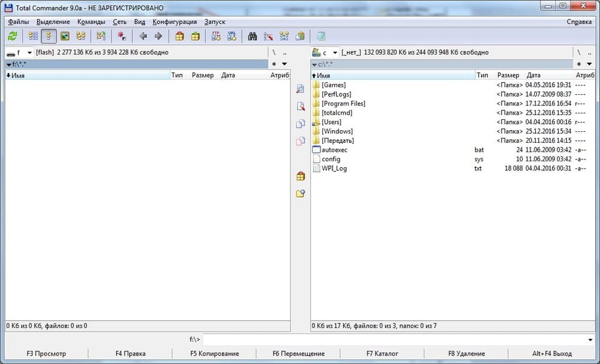Image resolution: width=600 pixels, height=364 pixels.
Task: Open FTP connection via the FTP icon
Action: tap(216, 37)
